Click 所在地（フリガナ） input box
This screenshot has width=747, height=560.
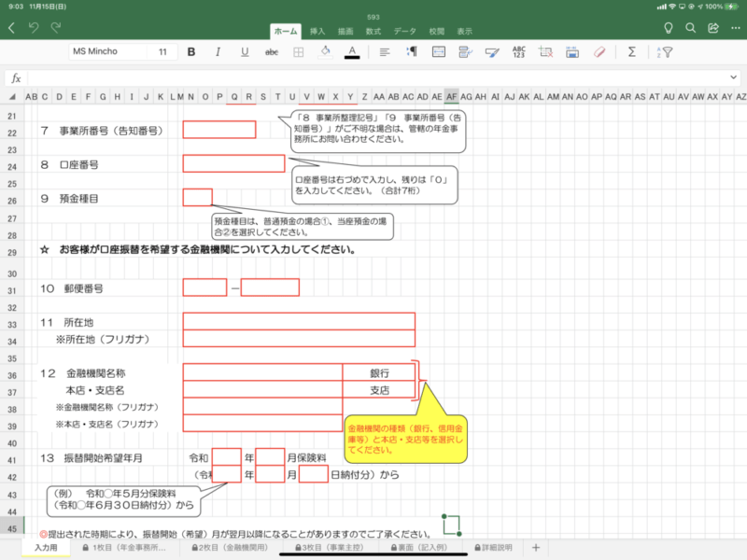299,338
